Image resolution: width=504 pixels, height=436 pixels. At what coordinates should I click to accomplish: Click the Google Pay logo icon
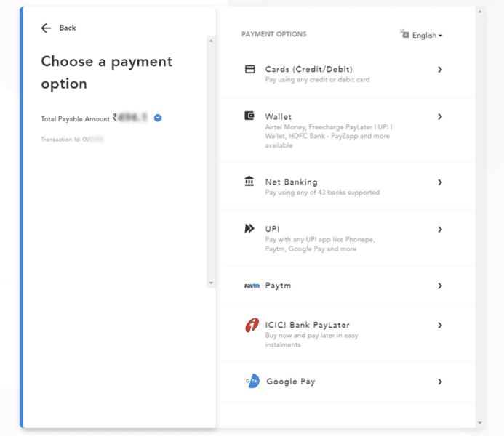click(252, 381)
